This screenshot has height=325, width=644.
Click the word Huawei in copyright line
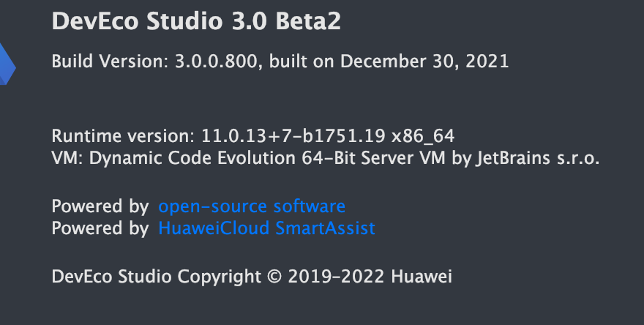(x=422, y=277)
